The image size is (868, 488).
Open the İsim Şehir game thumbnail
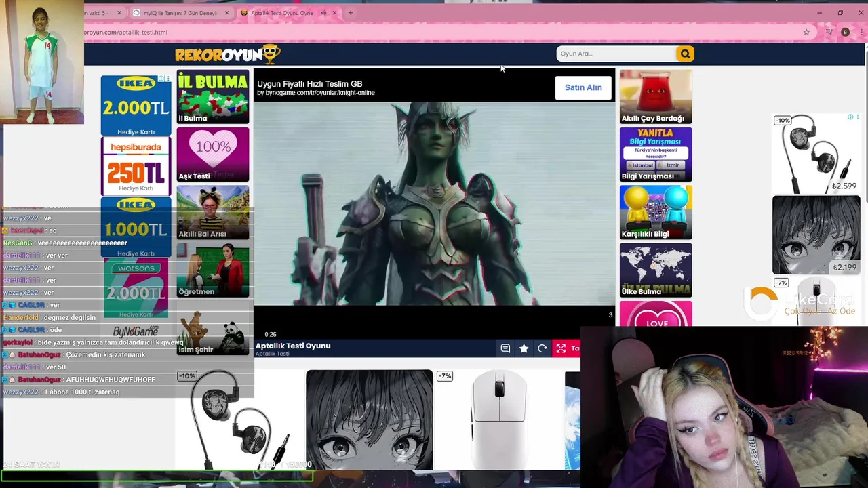pyautogui.click(x=213, y=328)
